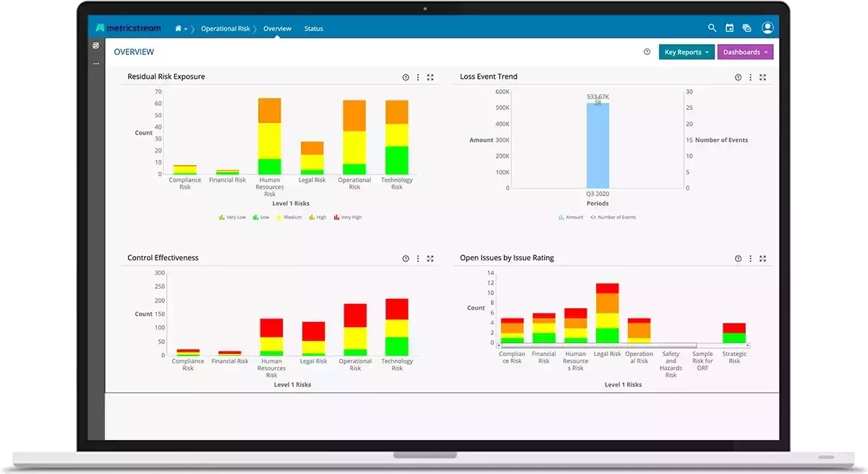Click Strategic Risk bar in Open Issues chart

tap(734, 333)
